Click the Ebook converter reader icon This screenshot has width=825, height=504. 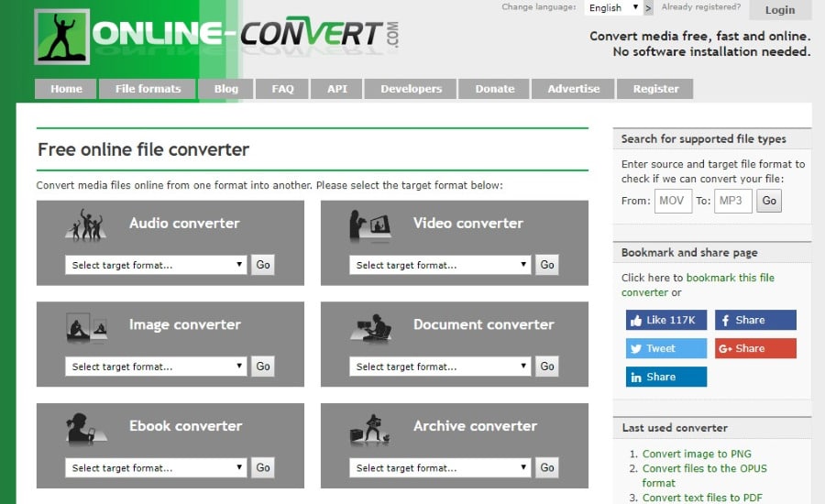(87, 429)
